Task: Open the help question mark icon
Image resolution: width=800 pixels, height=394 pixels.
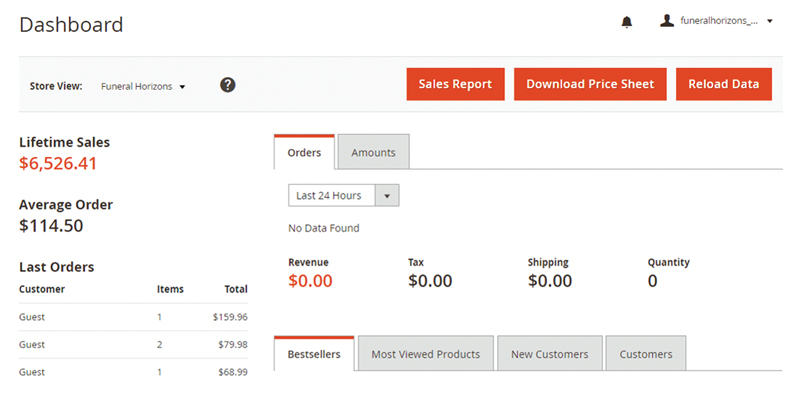Action: (x=228, y=85)
